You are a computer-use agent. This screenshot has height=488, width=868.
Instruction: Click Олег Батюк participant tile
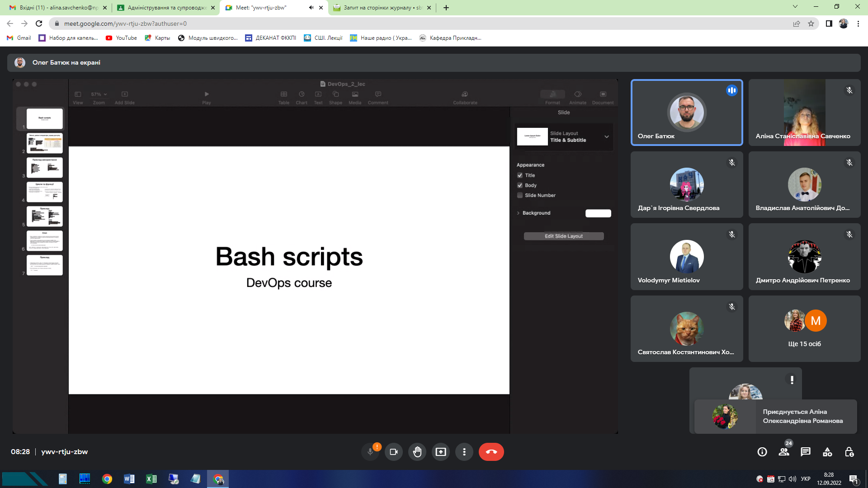[x=687, y=113]
